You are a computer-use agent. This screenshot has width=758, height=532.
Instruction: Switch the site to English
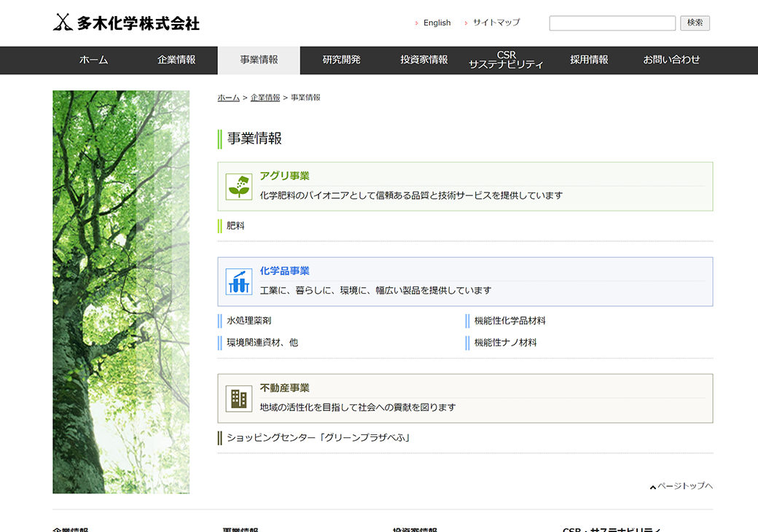point(437,23)
